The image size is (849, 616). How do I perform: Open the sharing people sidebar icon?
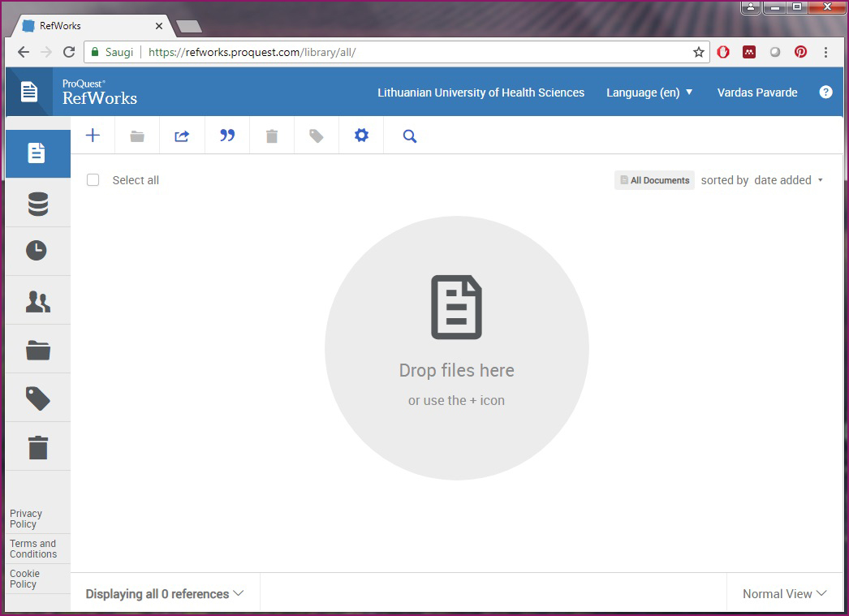37,301
